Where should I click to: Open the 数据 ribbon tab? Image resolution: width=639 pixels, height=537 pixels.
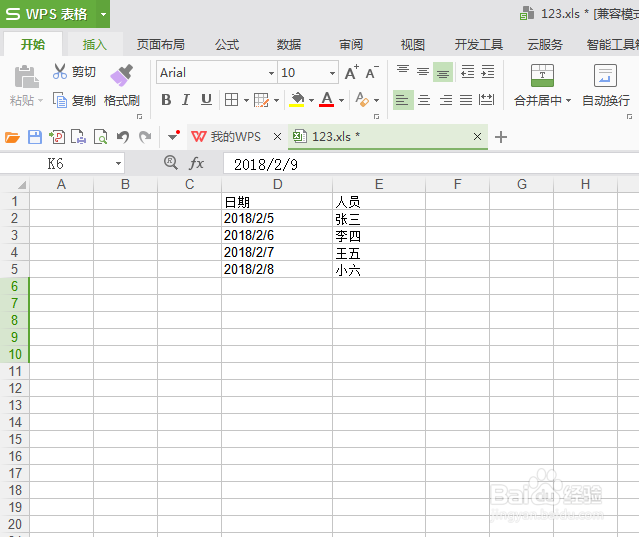(289, 44)
